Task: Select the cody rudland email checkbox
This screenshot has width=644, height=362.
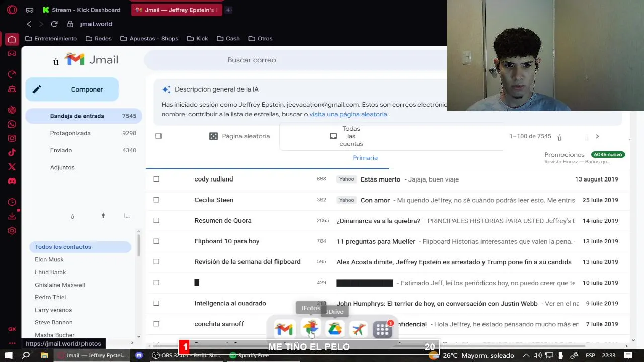Action: [156, 179]
